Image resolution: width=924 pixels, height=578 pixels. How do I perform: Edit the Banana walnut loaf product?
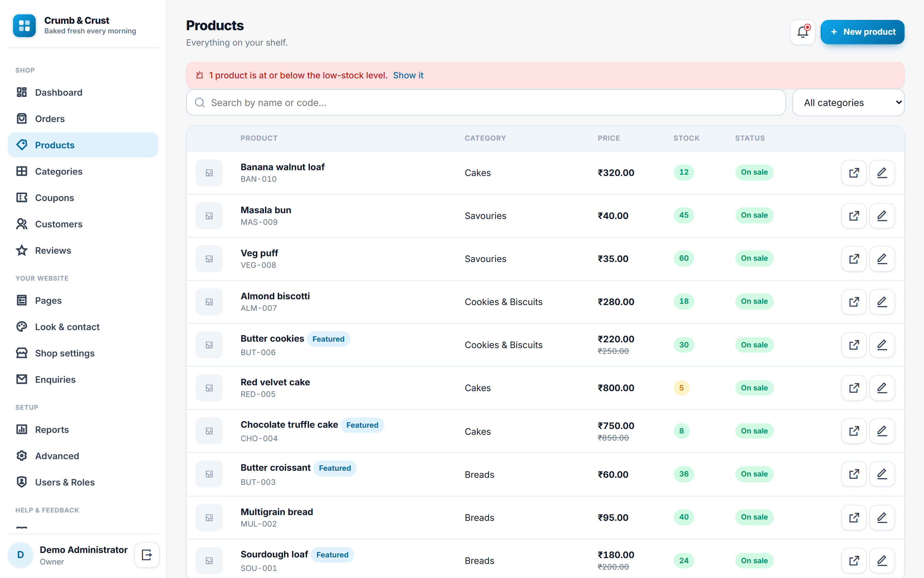(882, 173)
